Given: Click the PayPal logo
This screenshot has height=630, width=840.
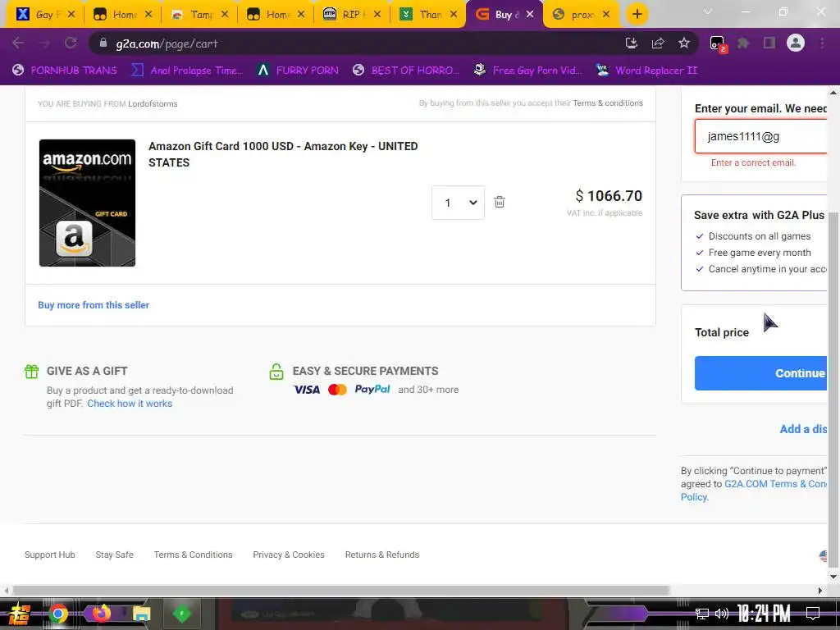Looking at the screenshot, I should [372, 390].
